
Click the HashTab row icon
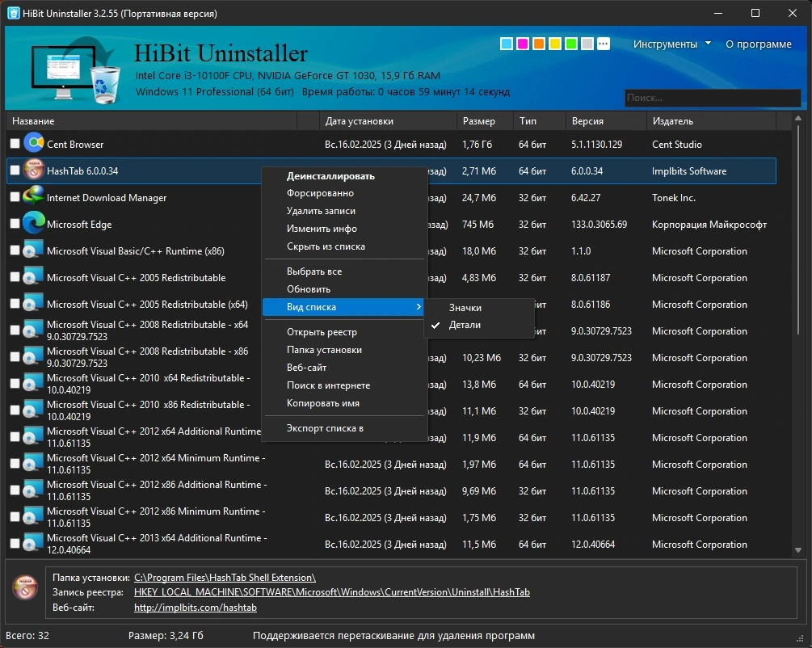click(x=34, y=170)
